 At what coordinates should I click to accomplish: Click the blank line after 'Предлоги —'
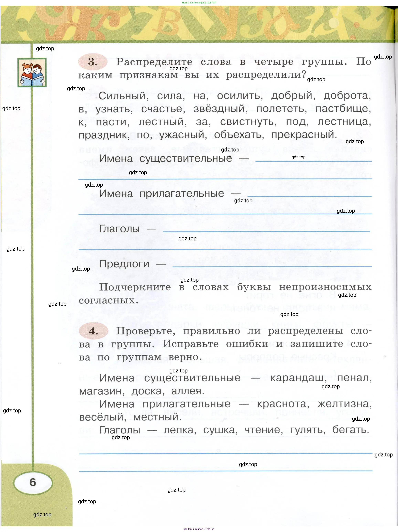(x=272, y=266)
